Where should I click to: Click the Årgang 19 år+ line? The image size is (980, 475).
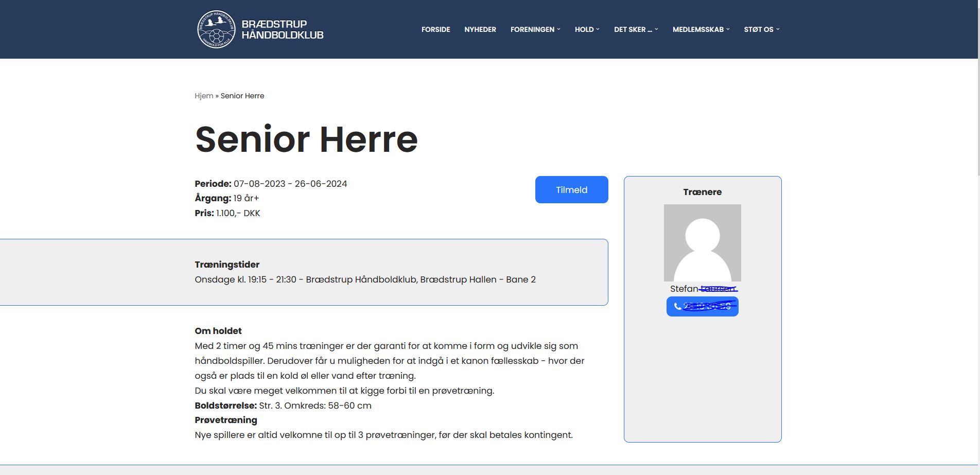pos(227,198)
